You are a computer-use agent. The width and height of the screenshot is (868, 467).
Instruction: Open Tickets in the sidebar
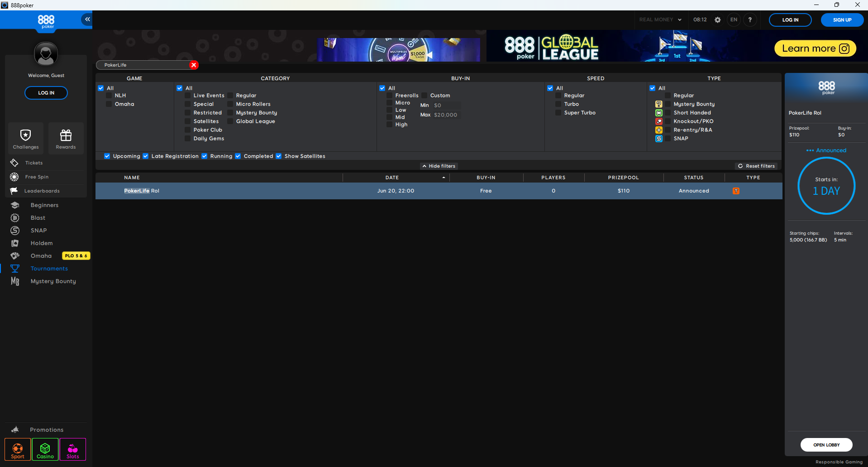point(33,163)
